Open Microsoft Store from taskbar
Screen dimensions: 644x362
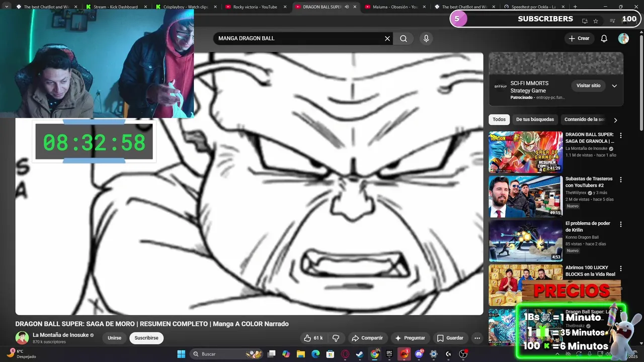[330, 354]
